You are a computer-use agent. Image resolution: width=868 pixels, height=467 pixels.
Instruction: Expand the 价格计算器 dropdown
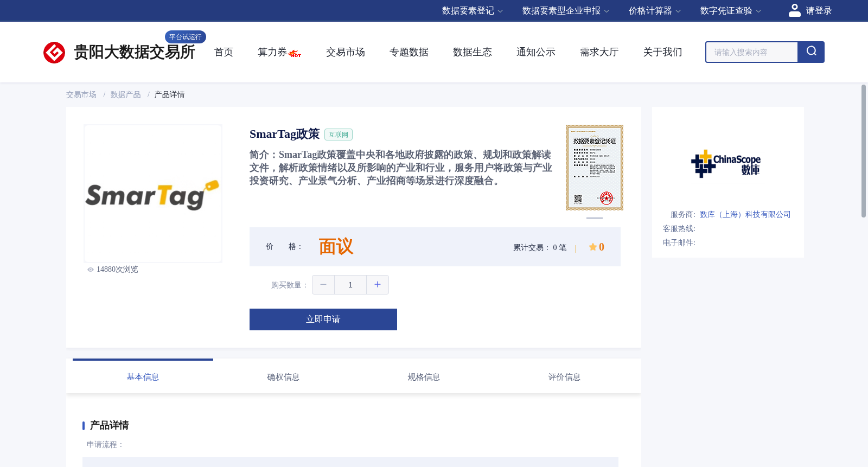point(654,11)
